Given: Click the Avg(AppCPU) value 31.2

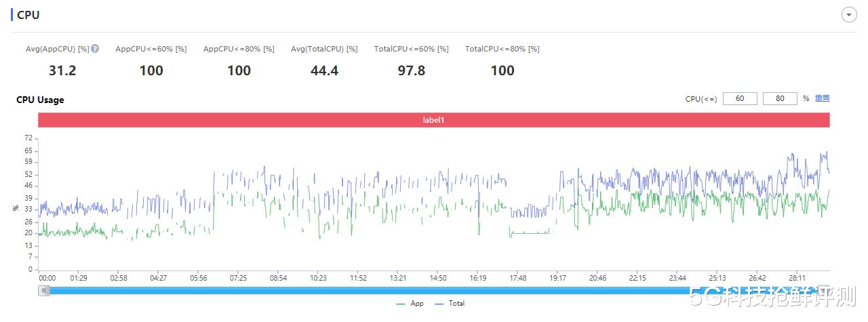Looking at the screenshot, I should click(x=62, y=71).
